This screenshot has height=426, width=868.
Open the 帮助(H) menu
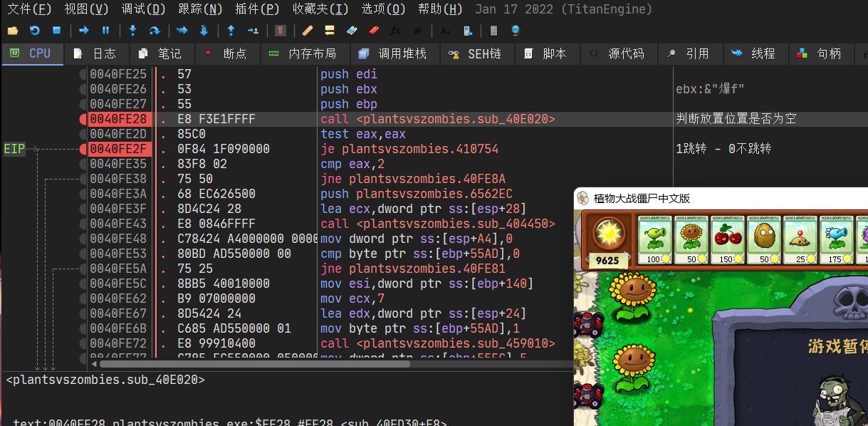click(440, 9)
